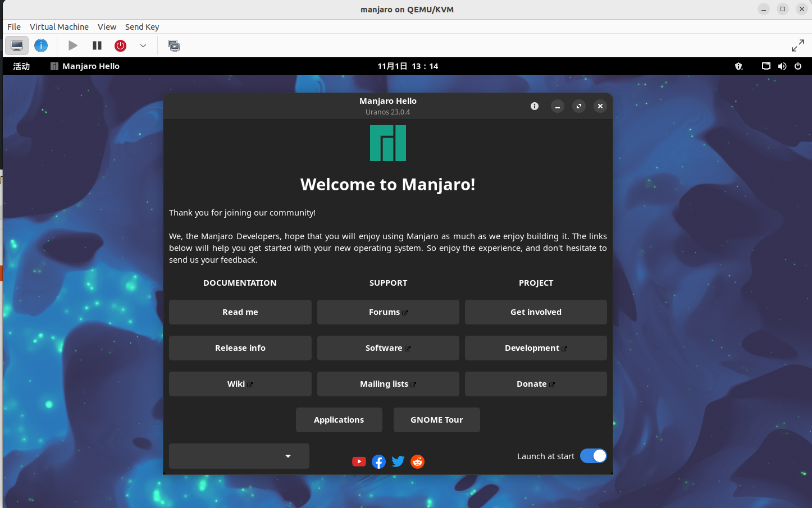Image resolution: width=812 pixels, height=508 pixels.
Task: Open the system power menu icon
Action: click(x=798, y=66)
